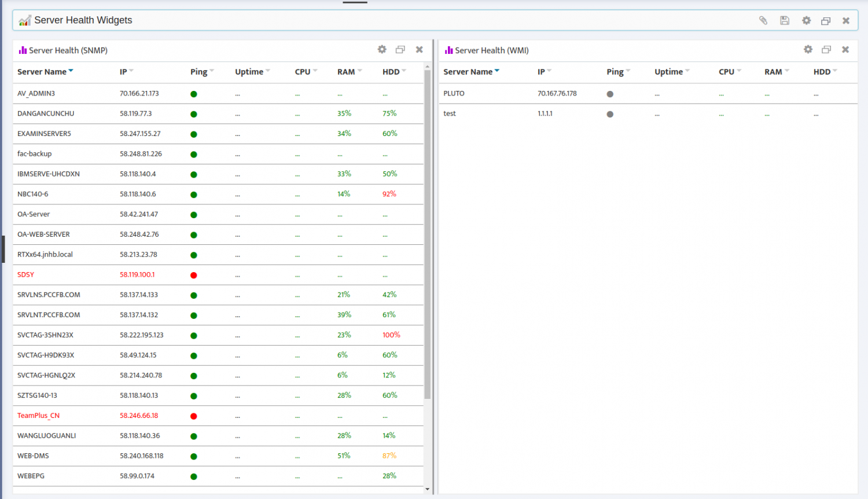Select the server name TeamPlus_CN

[x=38, y=416]
